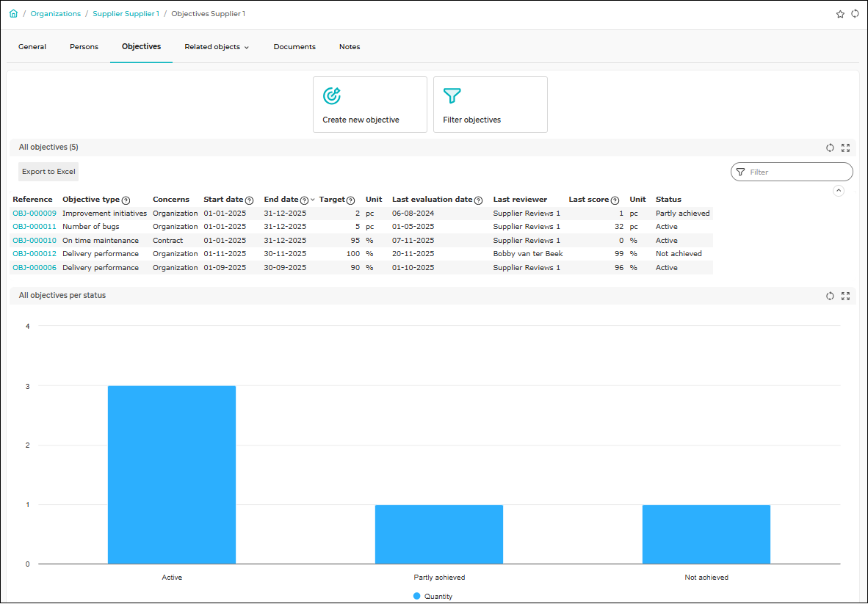
Task: Sort table by Status column header
Action: 668,199
